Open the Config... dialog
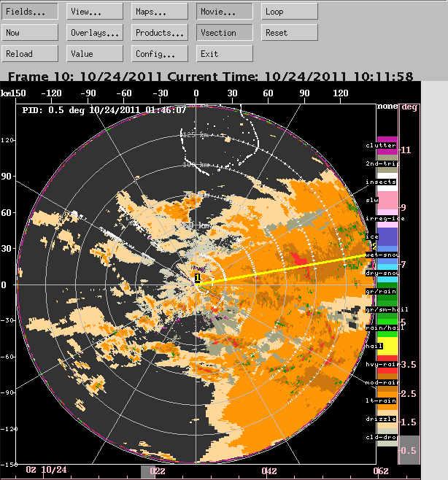The width and height of the screenshot is (448, 480). (160, 54)
